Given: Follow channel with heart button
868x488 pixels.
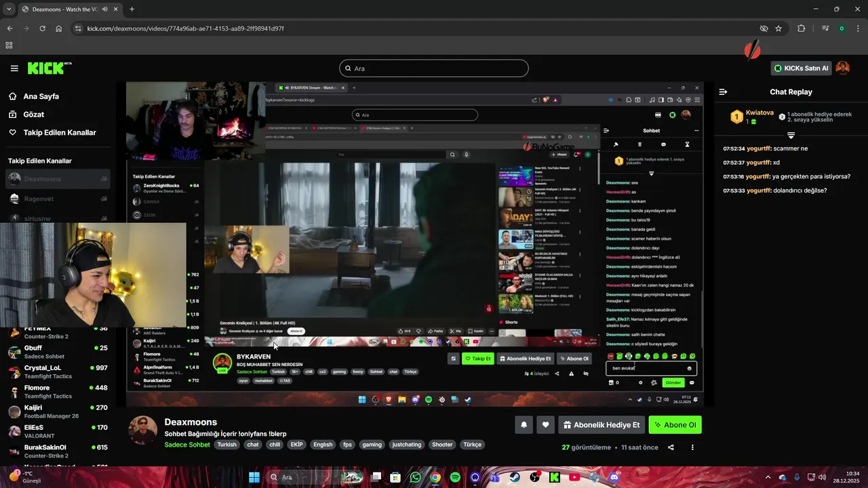Looking at the screenshot, I should pos(545,425).
